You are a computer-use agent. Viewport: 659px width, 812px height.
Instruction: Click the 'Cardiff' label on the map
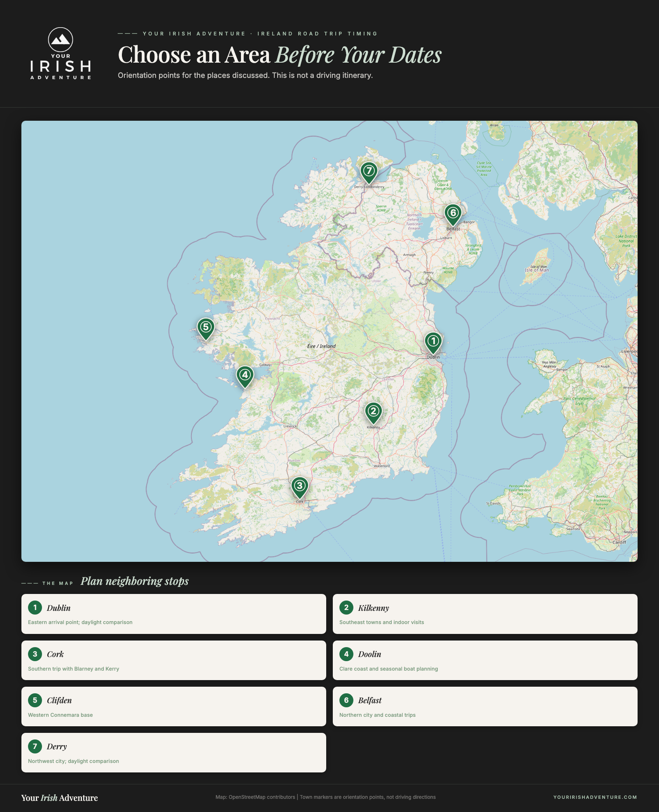[619, 542]
